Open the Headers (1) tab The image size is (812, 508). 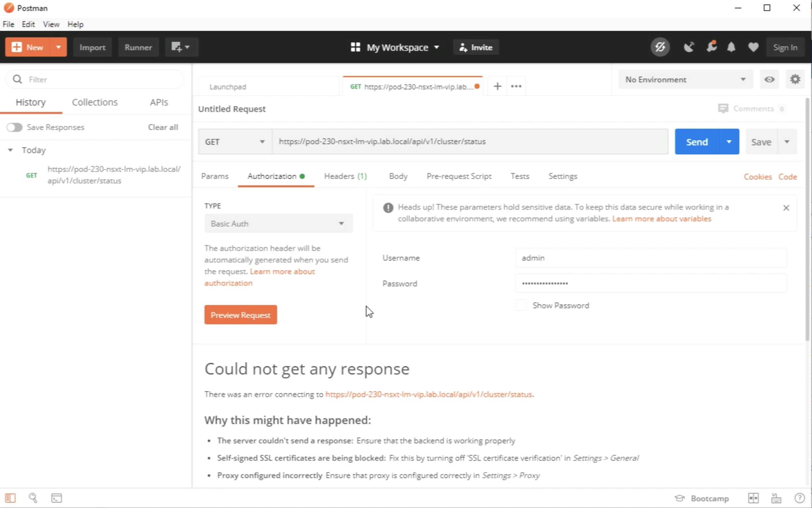point(345,176)
